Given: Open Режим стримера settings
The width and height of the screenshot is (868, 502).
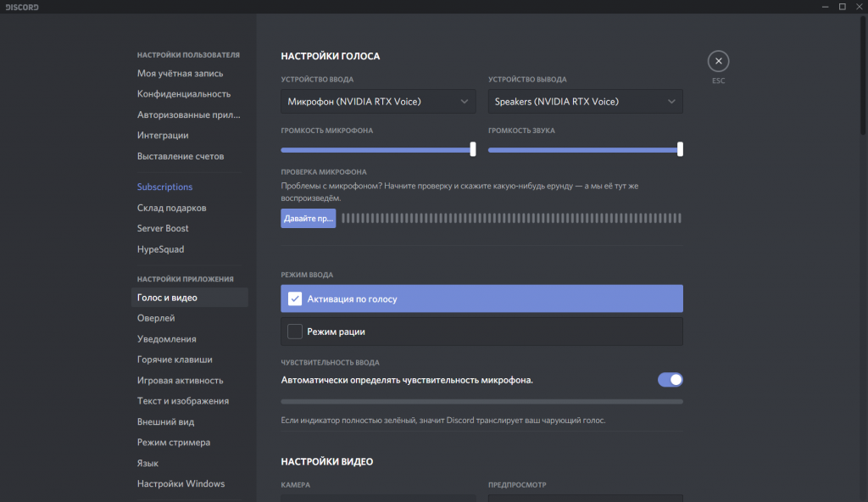Looking at the screenshot, I should click(174, 443).
